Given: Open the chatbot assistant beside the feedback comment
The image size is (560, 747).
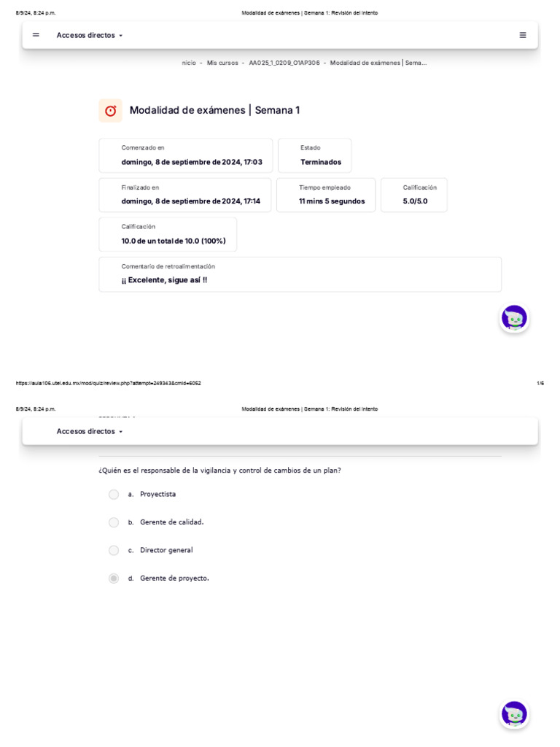Looking at the screenshot, I should point(514,319).
